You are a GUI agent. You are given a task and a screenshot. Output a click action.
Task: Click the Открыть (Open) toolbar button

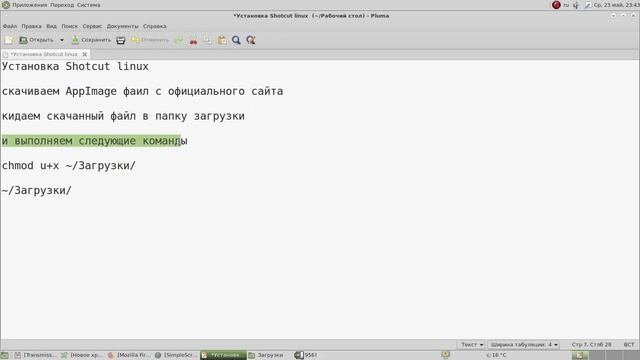pos(36,40)
